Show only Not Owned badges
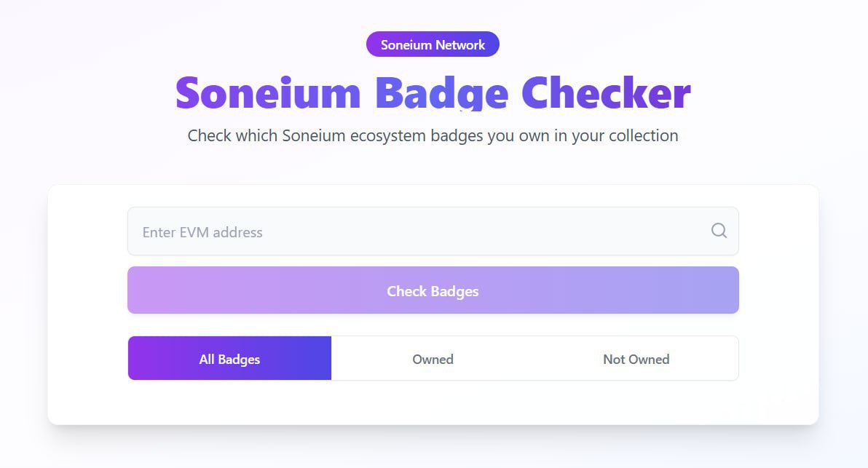This screenshot has width=868, height=468. [x=636, y=359]
